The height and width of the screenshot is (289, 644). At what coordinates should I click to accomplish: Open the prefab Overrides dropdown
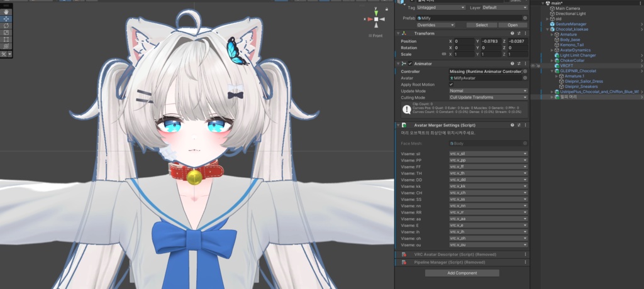tap(436, 25)
